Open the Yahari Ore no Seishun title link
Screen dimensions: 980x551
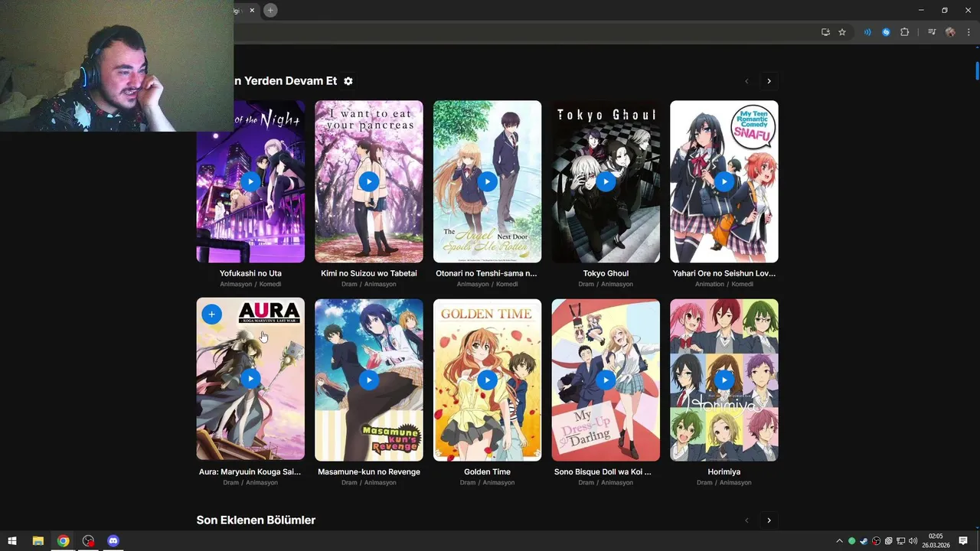[x=724, y=273]
